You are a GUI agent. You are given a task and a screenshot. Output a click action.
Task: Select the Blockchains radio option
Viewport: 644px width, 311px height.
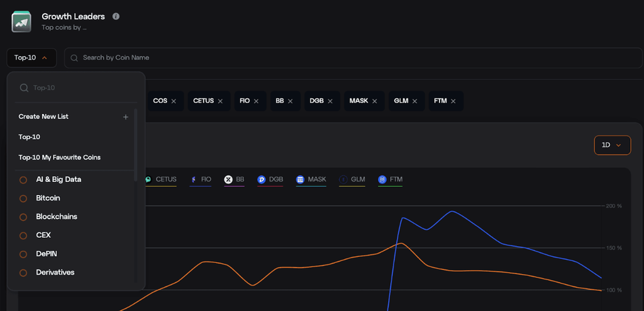click(x=23, y=217)
